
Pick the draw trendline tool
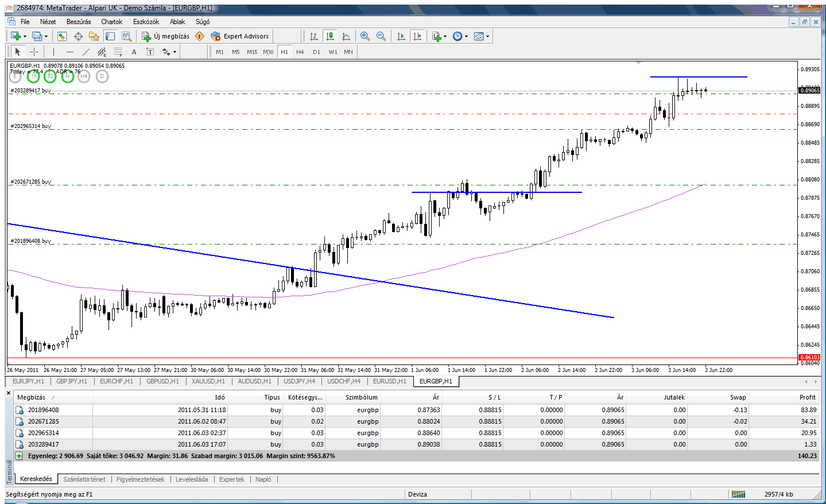[x=86, y=52]
